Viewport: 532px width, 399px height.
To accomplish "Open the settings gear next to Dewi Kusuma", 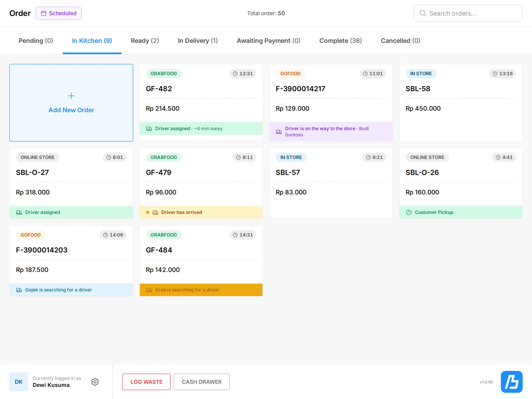I will pos(95,382).
